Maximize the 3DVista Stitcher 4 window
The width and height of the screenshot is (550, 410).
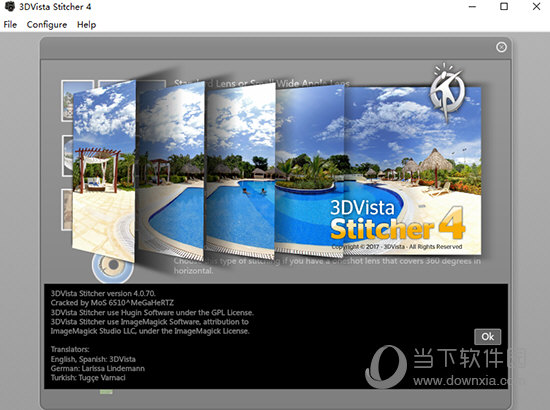coord(504,7)
